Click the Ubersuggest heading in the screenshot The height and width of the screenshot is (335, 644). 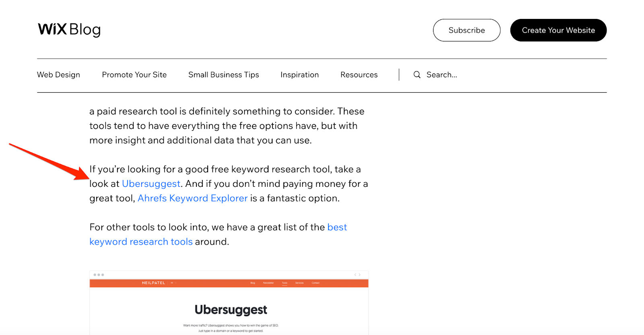coord(231,310)
